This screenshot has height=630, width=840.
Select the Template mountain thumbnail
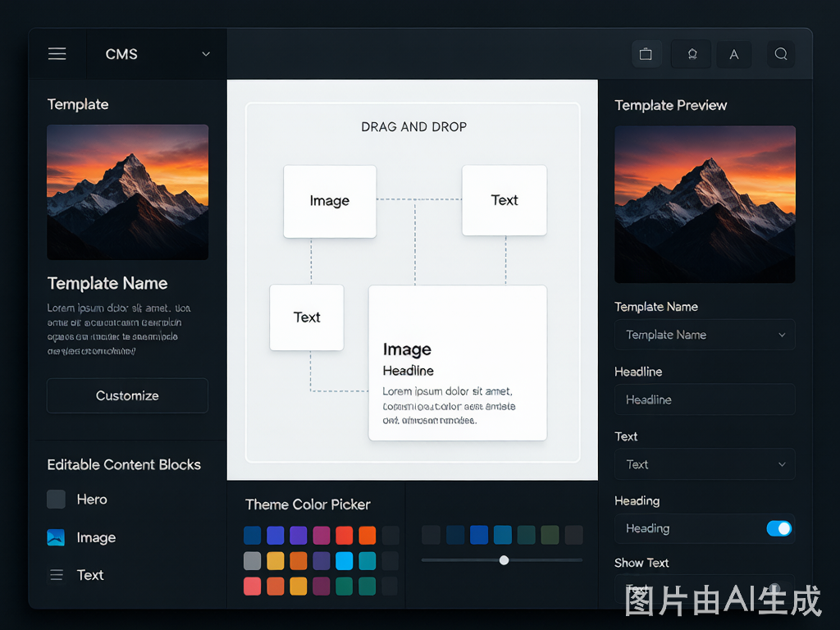[x=127, y=192]
